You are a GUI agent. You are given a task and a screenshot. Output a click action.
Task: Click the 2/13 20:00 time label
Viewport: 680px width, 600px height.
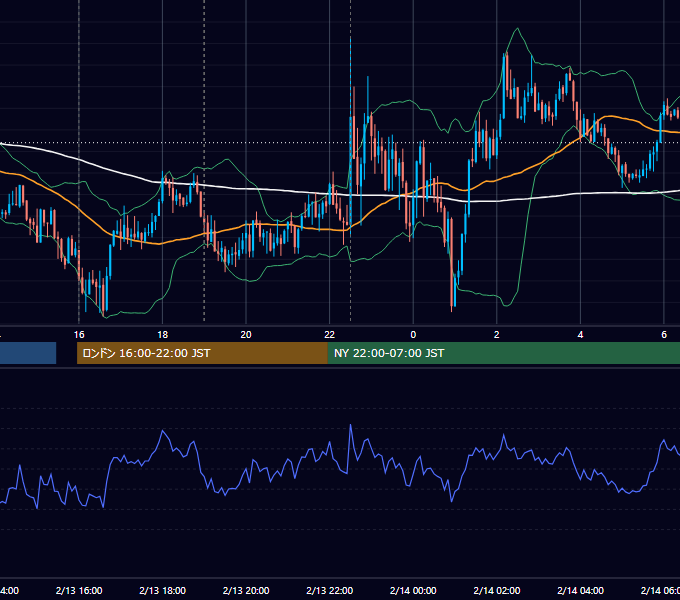pos(246,590)
